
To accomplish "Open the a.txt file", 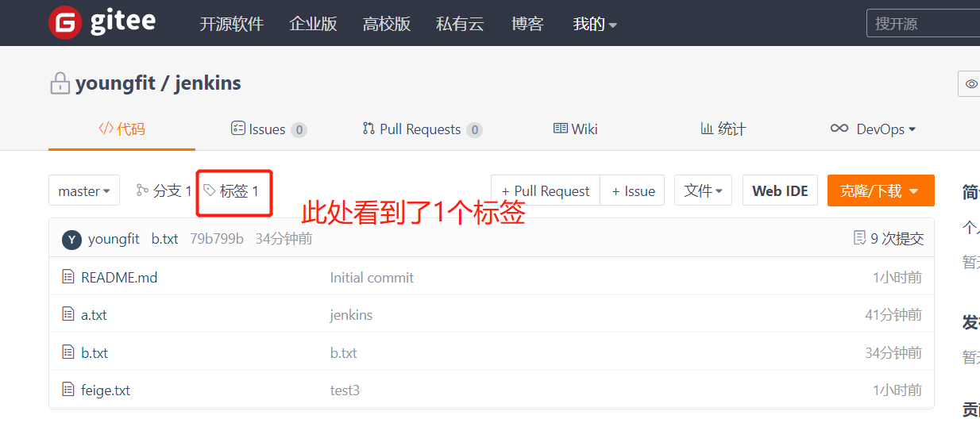I will [x=94, y=314].
